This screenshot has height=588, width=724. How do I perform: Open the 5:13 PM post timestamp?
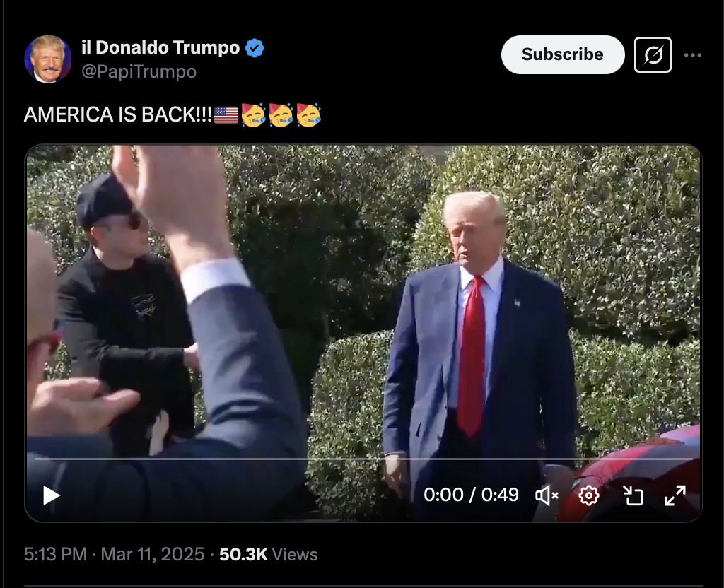point(55,554)
